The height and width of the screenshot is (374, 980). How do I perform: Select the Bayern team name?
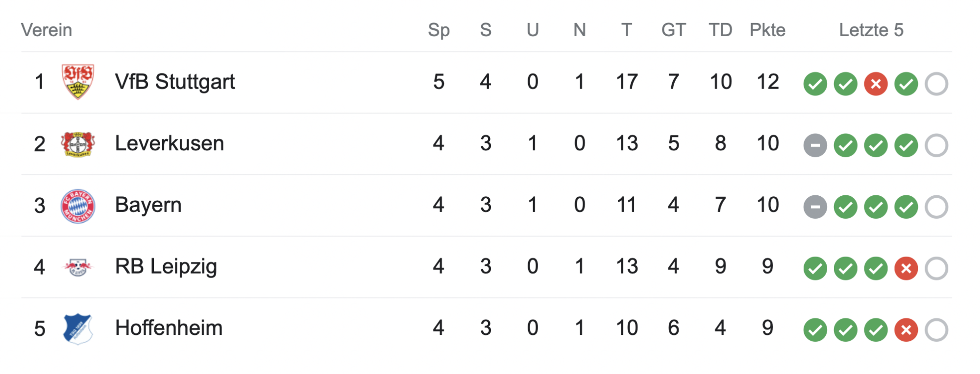point(148,205)
